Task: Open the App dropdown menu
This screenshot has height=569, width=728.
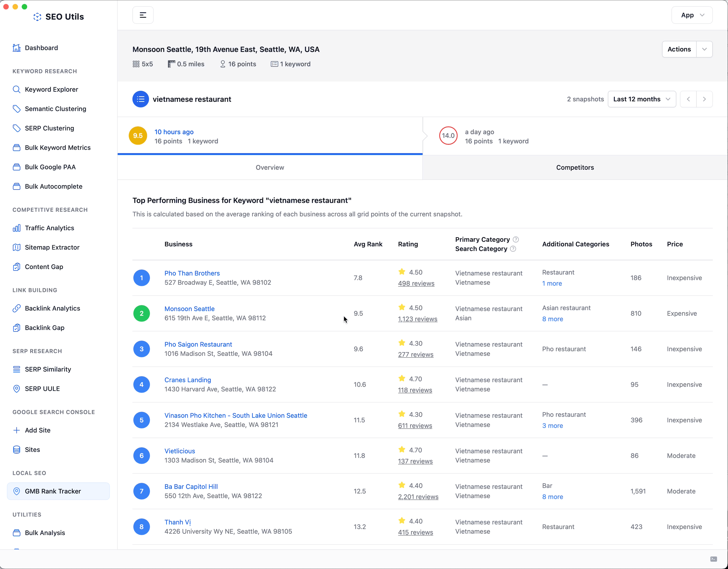Action: 692,15
